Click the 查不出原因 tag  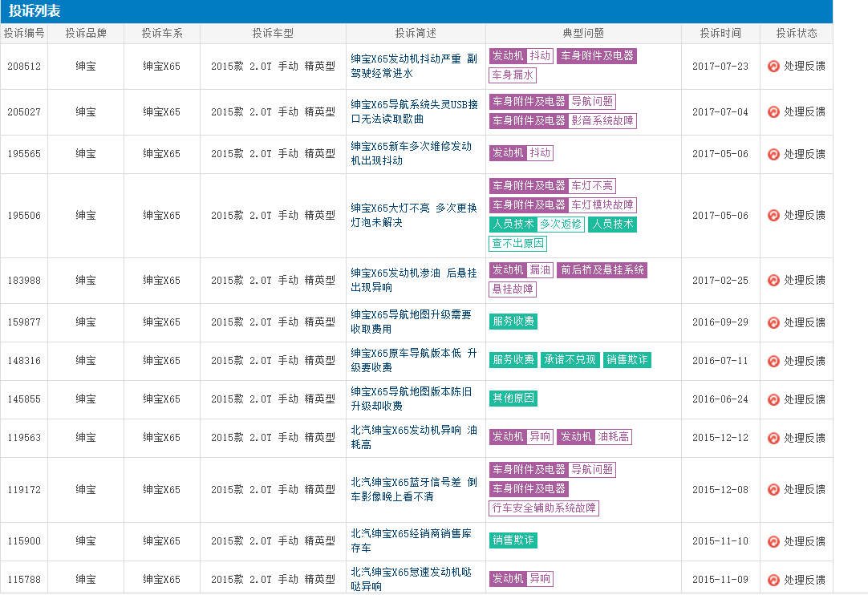click(518, 244)
